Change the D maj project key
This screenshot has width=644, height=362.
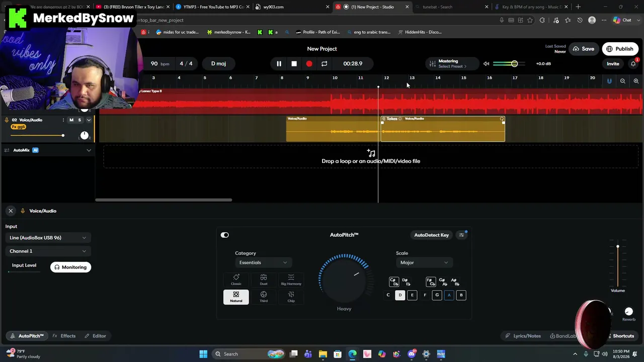[x=218, y=64]
